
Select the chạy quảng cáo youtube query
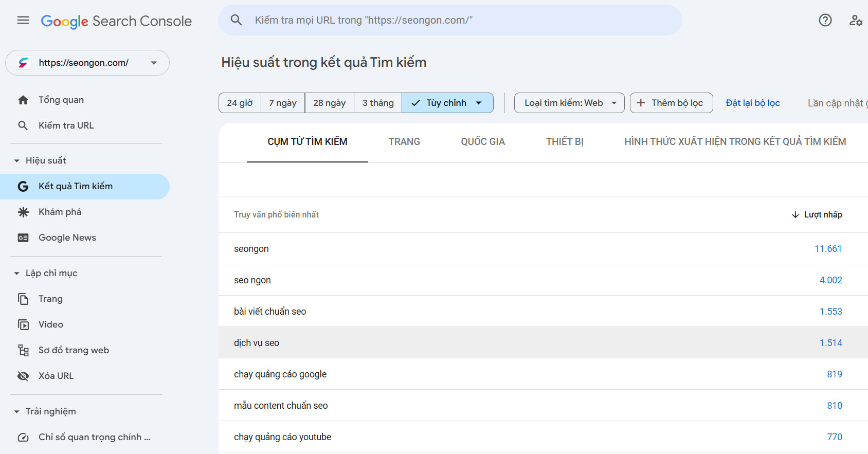pyautogui.click(x=543, y=437)
